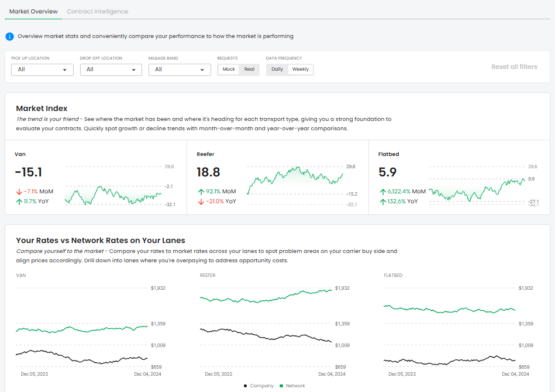This screenshot has height=392, width=555.
Task: Click the FLATBED rates chart label
Action: point(393,275)
